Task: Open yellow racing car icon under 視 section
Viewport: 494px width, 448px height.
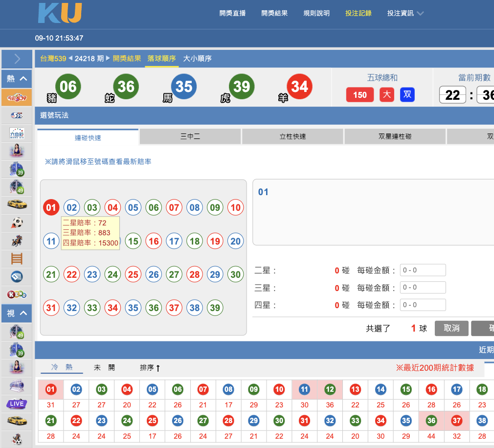Action: tap(17, 421)
